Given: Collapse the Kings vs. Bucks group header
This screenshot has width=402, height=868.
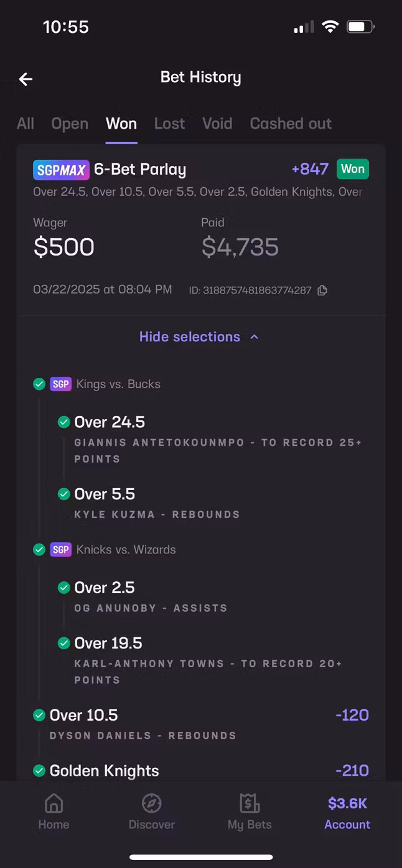Looking at the screenshot, I should (97, 384).
